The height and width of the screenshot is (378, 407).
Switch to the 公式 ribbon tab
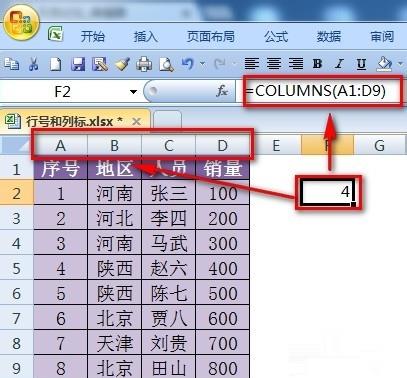(x=276, y=36)
